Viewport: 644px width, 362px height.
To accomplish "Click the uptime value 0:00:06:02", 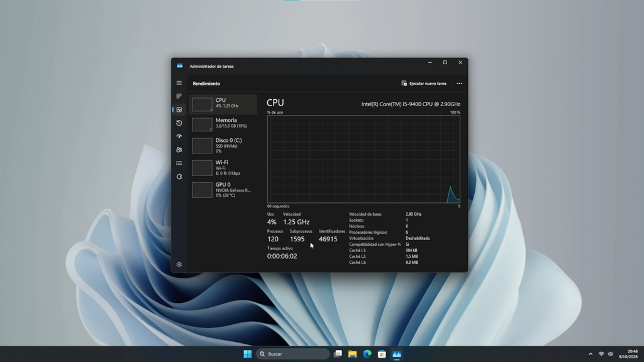I will click(x=282, y=256).
